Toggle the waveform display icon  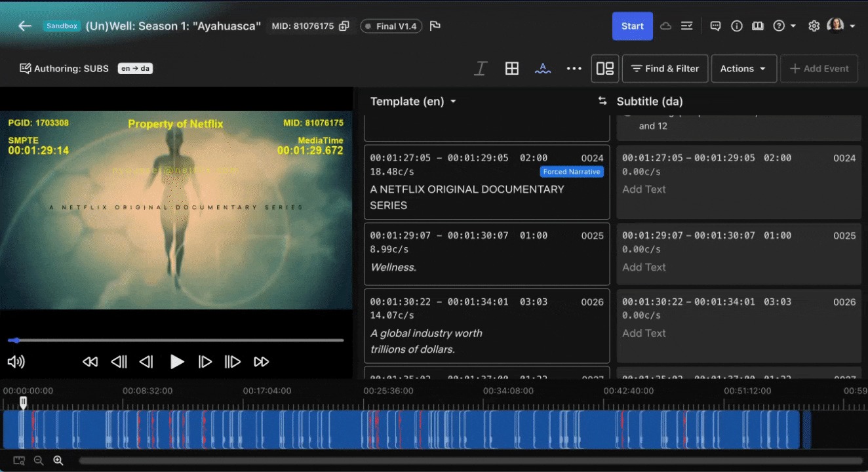click(x=543, y=68)
